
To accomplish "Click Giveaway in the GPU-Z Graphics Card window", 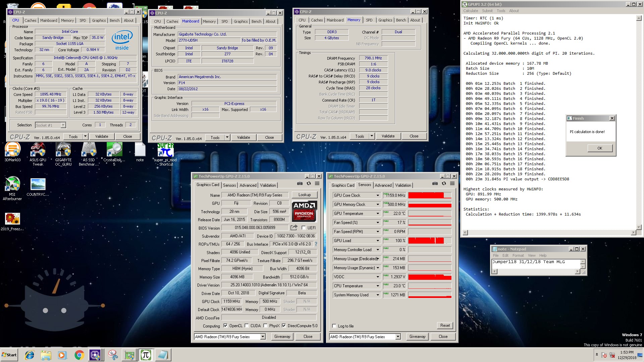I will [282, 337].
